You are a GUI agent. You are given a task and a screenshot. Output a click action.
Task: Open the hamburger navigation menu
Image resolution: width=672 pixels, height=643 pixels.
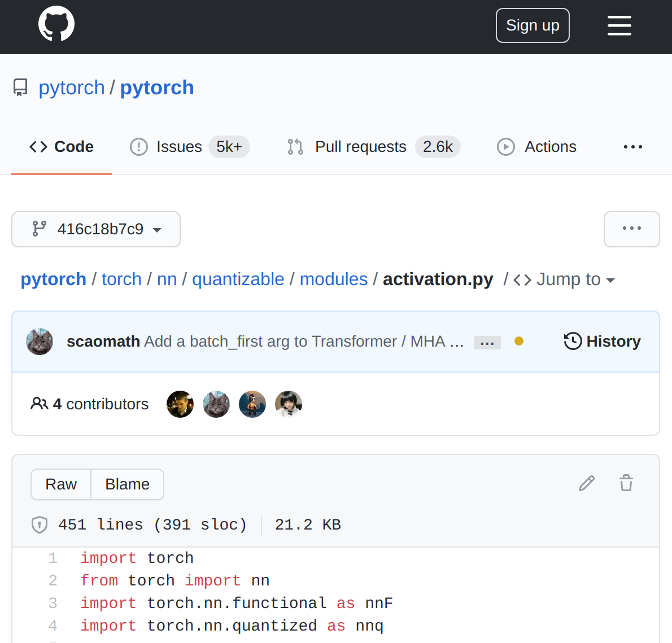(x=619, y=26)
